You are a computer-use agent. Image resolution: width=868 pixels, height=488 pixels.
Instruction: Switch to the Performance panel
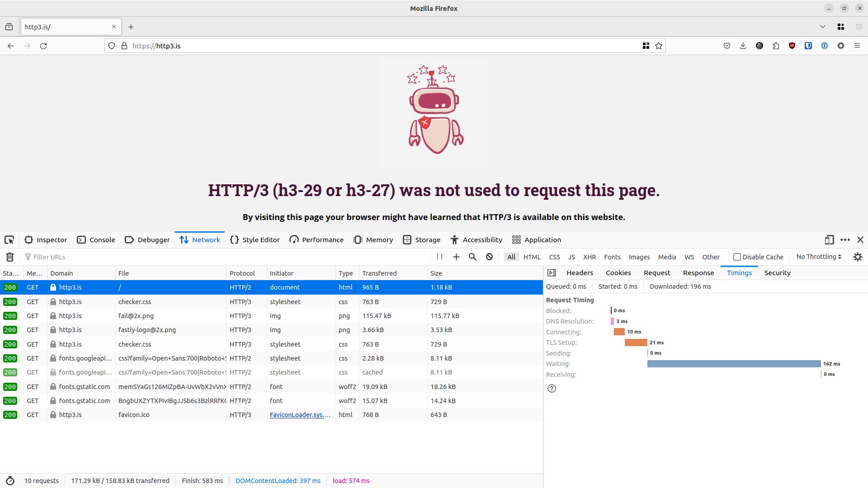pos(316,240)
